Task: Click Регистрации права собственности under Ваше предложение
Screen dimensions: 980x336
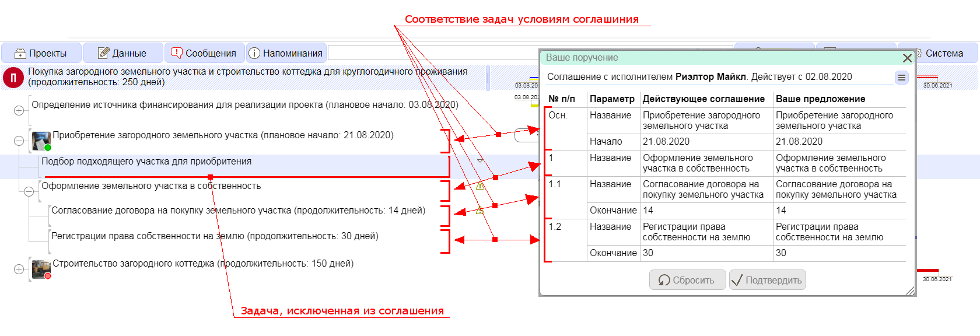Action: click(x=829, y=232)
